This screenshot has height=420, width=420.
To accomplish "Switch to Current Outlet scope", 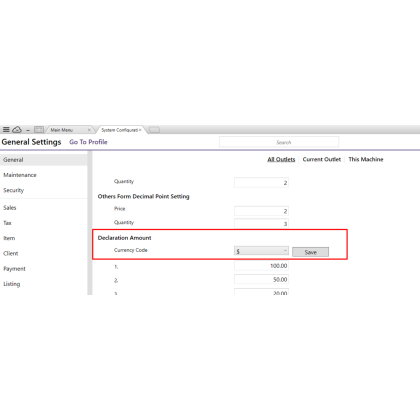I will [322, 159].
